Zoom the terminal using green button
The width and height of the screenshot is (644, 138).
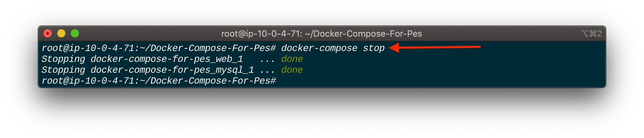(75, 33)
